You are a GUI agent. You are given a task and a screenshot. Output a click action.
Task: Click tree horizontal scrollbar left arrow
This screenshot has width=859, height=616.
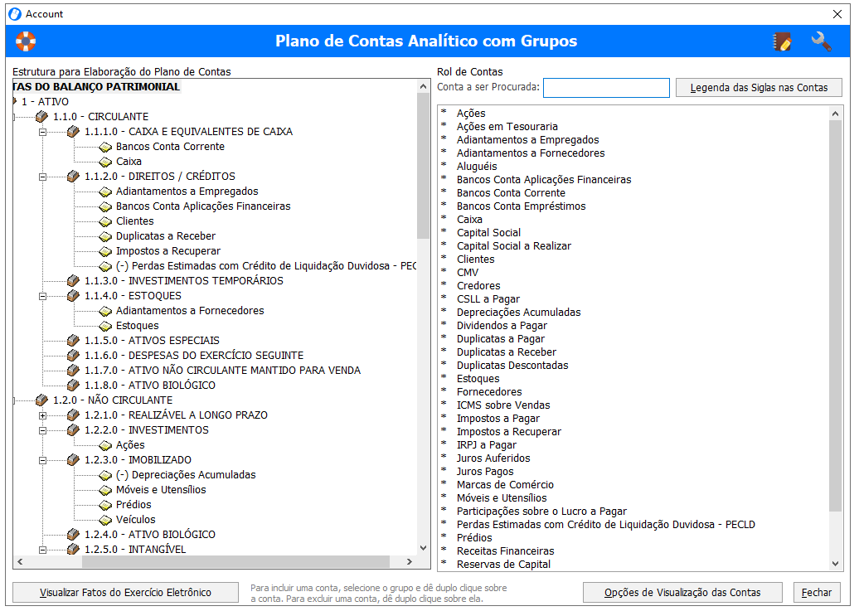pyautogui.click(x=20, y=562)
